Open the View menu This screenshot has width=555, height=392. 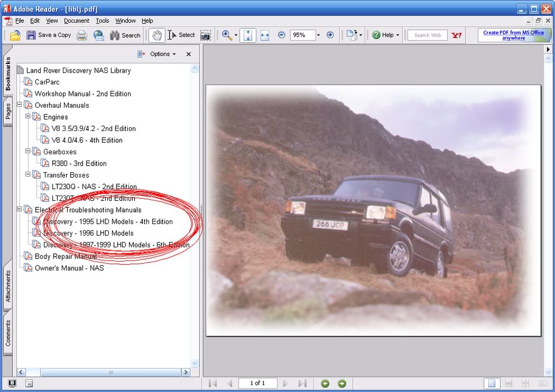pyautogui.click(x=51, y=21)
